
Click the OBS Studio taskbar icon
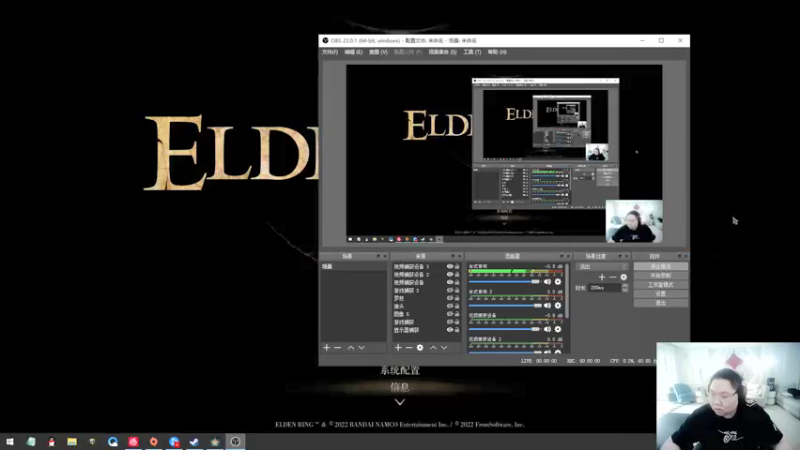coord(235,441)
